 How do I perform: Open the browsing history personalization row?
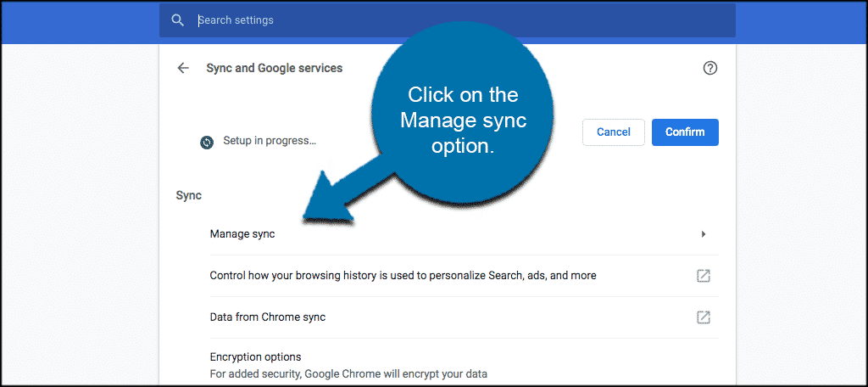click(x=464, y=276)
